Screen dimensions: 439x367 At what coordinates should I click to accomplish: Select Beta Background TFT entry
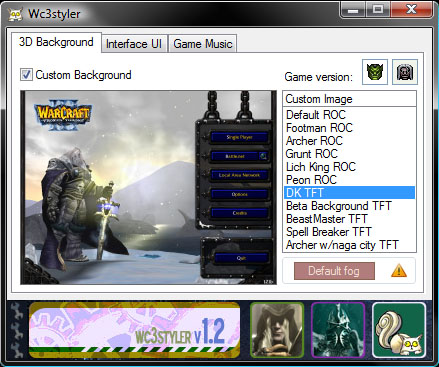click(349, 206)
